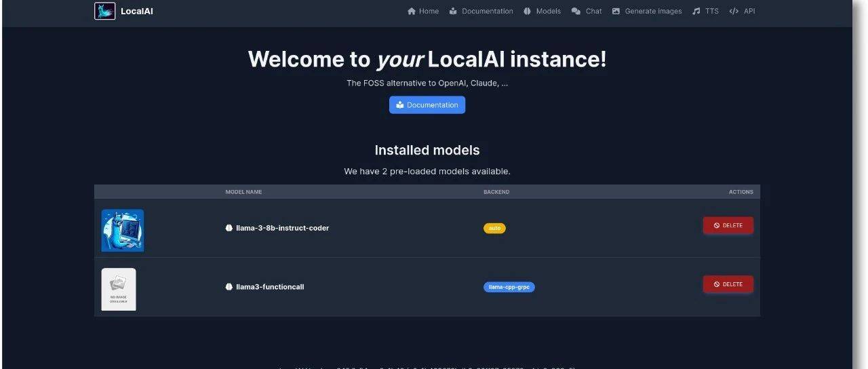
Task: Click the llama-cpp-grpc backend badge
Action: [509, 287]
